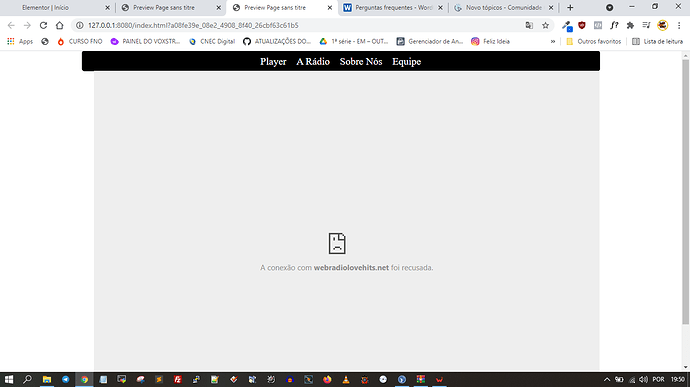Open the Apps bookmarks shortcut

[20, 41]
